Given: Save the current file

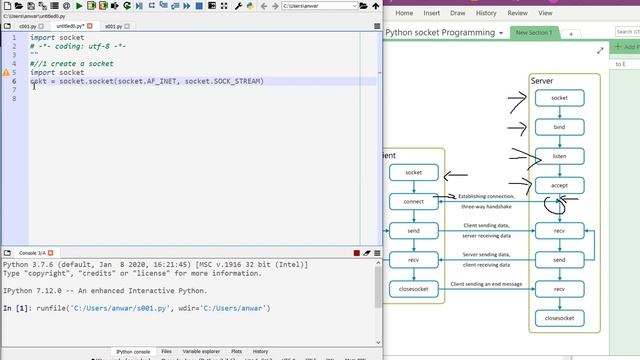Looking at the screenshot, I should [x=31, y=6].
